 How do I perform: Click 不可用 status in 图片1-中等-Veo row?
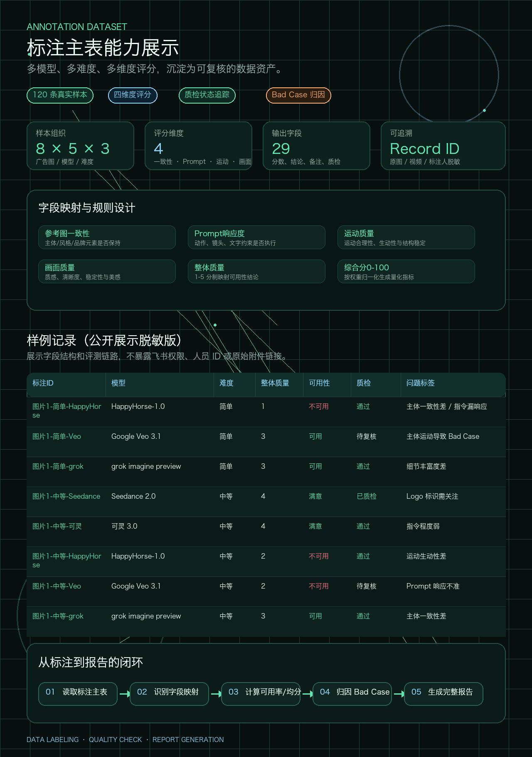pos(319,586)
